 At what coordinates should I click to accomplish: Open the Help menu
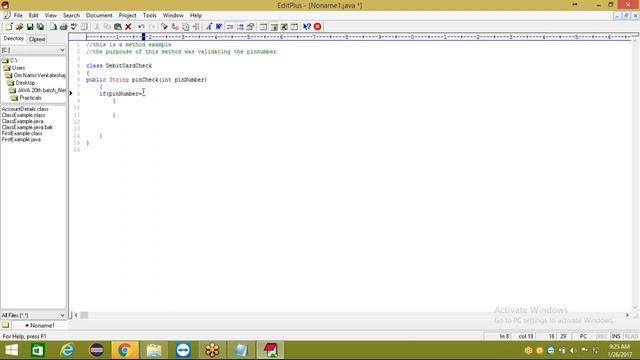click(x=196, y=16)
